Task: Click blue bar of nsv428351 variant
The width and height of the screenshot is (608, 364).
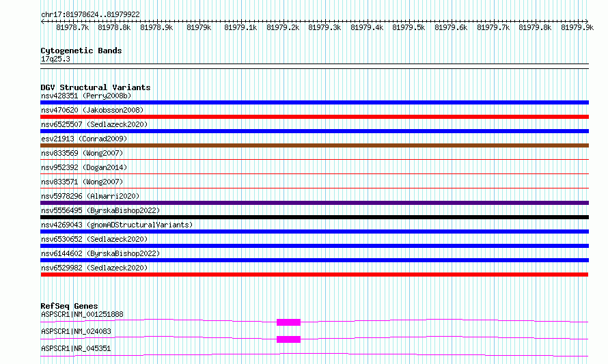Action: tap(314, 102)
